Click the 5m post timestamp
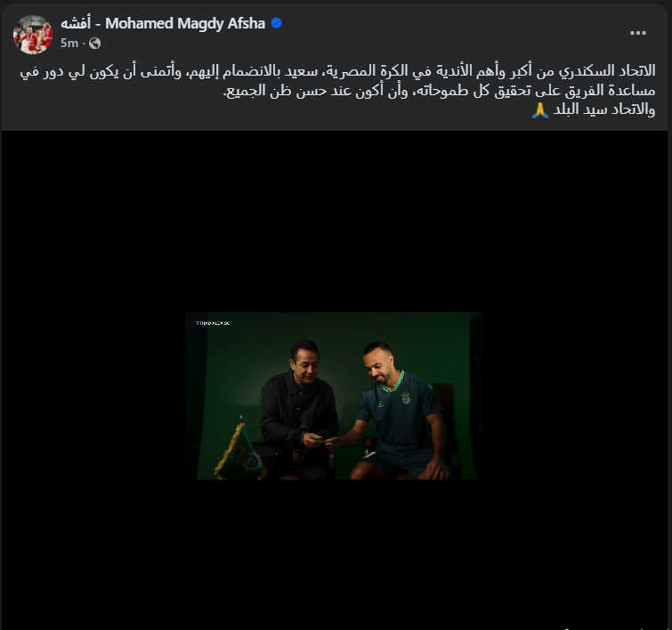The width and height of the screenshot is (672, 630). (69, 44)
